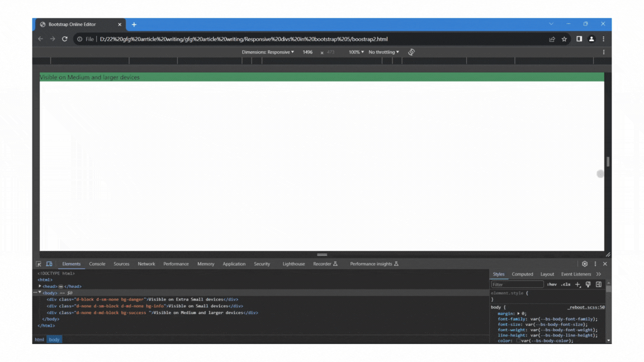
Task: Reload the page with the refresh icon
Action: point(64,39)
